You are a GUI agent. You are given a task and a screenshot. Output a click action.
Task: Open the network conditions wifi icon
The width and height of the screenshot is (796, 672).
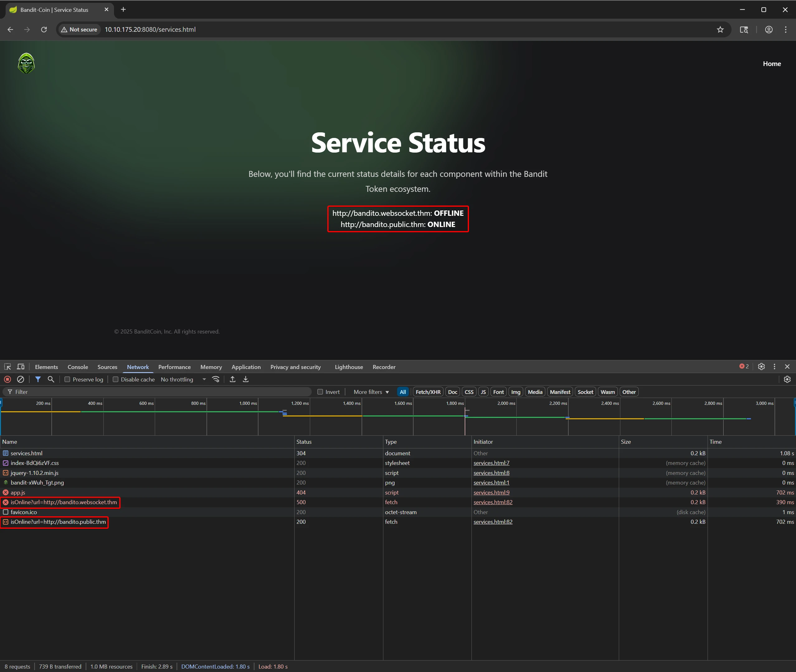click(x=216, y=379)
